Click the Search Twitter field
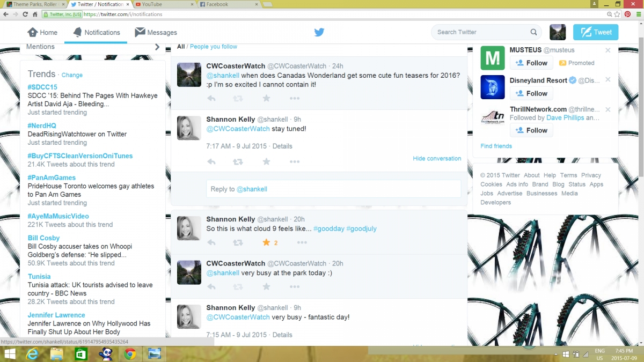The height and width of the screenshot is (362, 644). (487, 32)
